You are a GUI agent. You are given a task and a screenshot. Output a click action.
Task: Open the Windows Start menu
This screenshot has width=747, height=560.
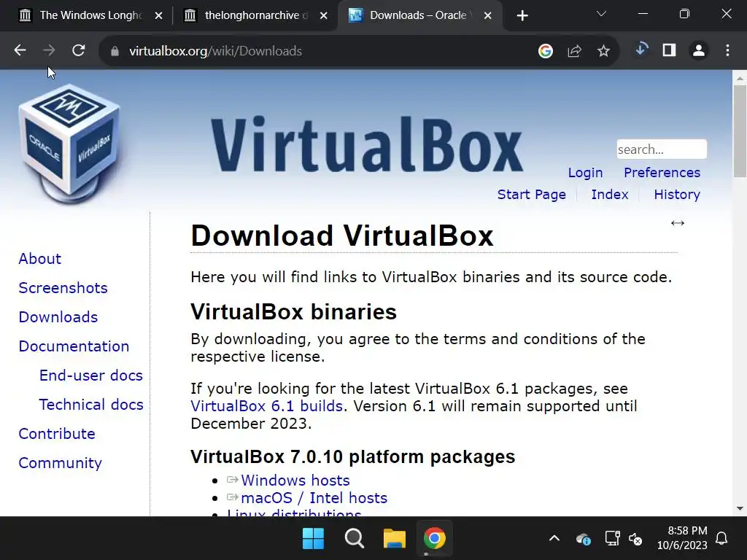[313, 539]
